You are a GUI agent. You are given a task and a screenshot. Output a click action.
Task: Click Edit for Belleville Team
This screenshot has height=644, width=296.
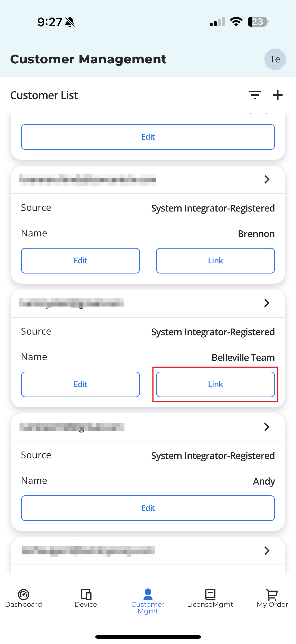80,384
